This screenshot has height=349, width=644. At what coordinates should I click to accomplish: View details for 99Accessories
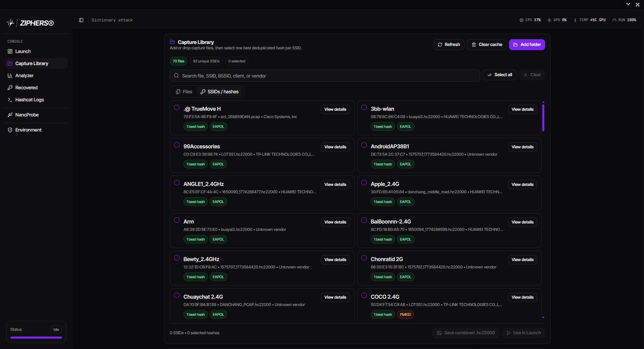tap(335, 147)
